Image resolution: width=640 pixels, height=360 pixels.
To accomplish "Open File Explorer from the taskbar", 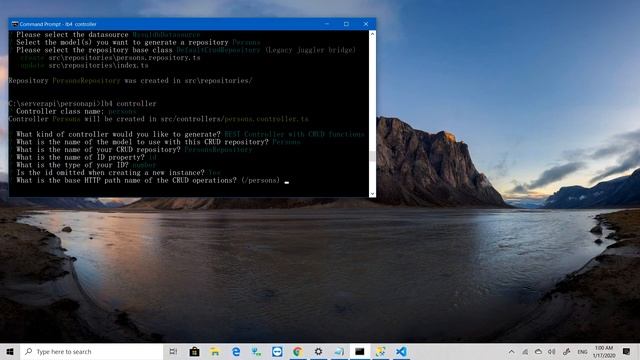I will (215, 351).
